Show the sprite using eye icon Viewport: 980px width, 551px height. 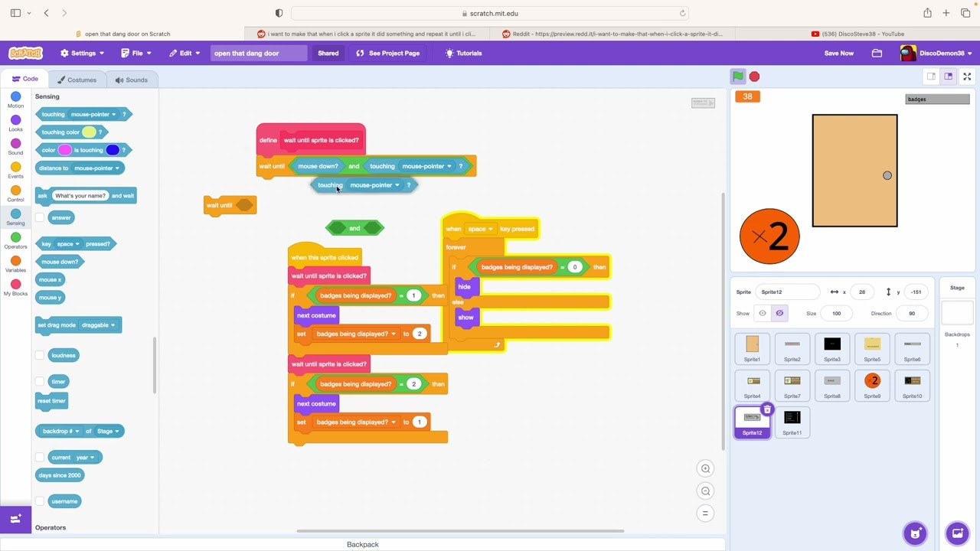(x=762, y=313)
